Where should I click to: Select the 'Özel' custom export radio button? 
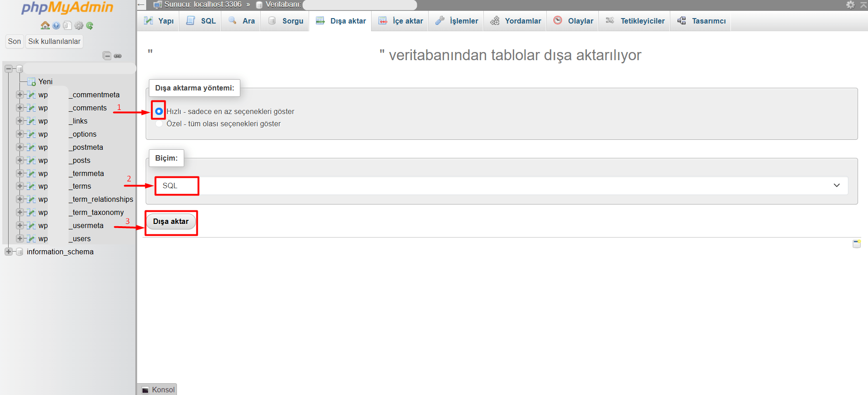(x=159, y=124)
